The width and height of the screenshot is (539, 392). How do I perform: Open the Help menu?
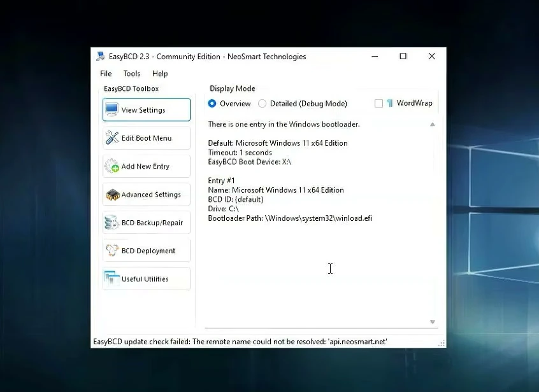coord(160,73)
